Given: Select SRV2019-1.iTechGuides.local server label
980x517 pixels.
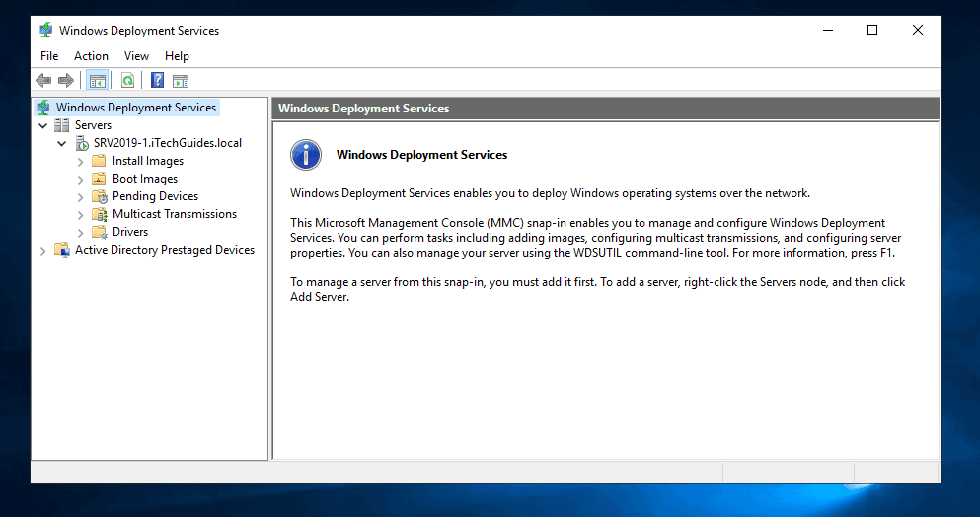Looking at the screenshot, I should (x=168, y=143).
